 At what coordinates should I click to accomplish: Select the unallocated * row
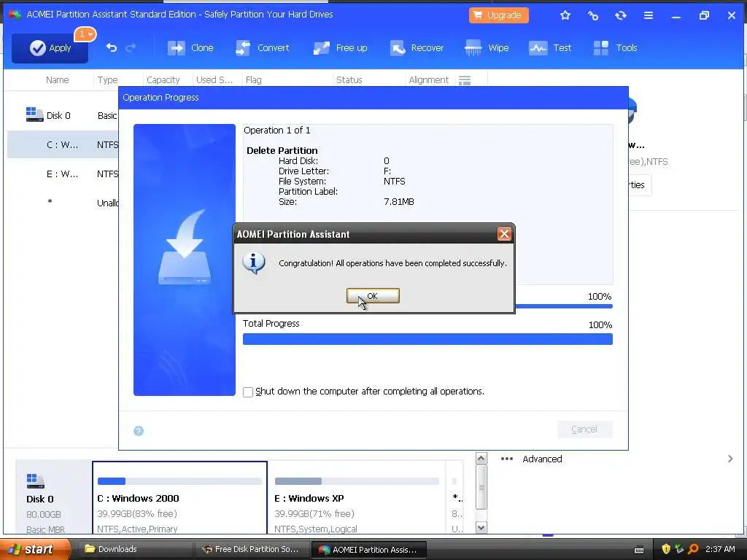pyautogui.click(x=63, y=203)
